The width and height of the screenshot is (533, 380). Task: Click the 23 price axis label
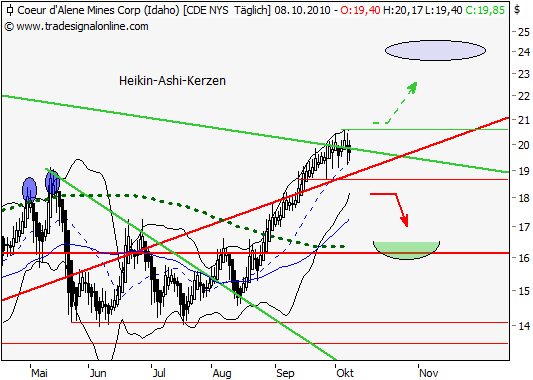pos(523,74)
